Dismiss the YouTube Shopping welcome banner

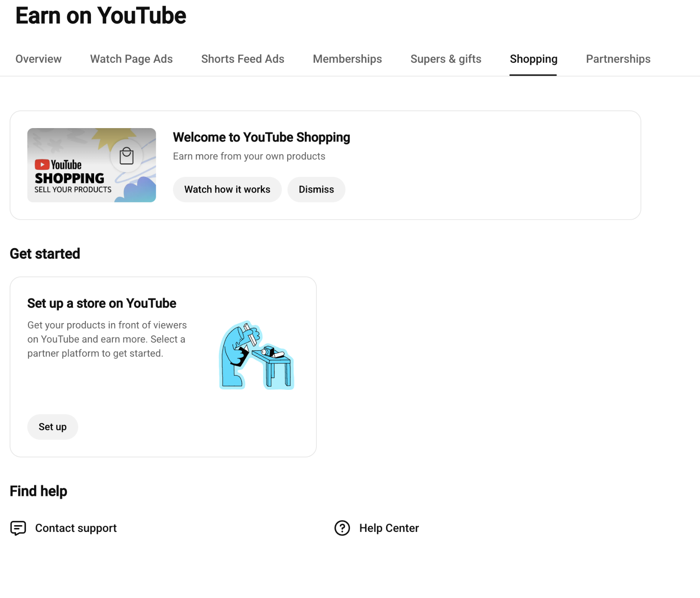point(316,189)
